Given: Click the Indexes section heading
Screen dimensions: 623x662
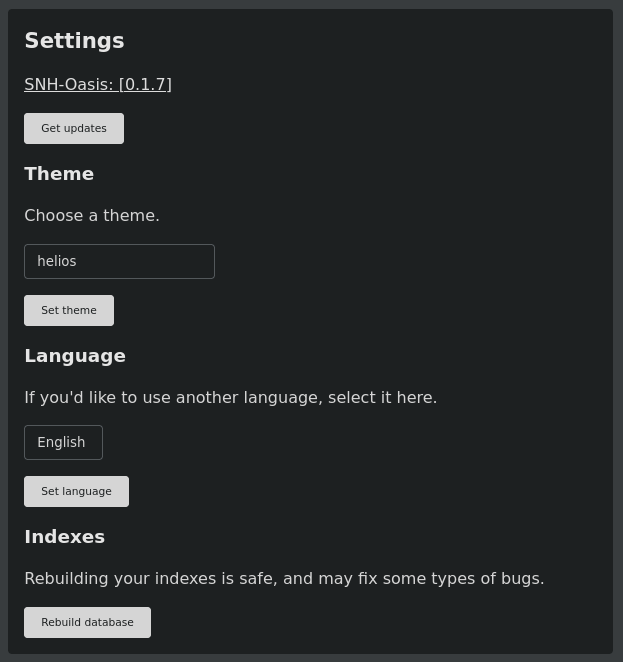Looking at the screenshot, I should [x=65, y=537].
